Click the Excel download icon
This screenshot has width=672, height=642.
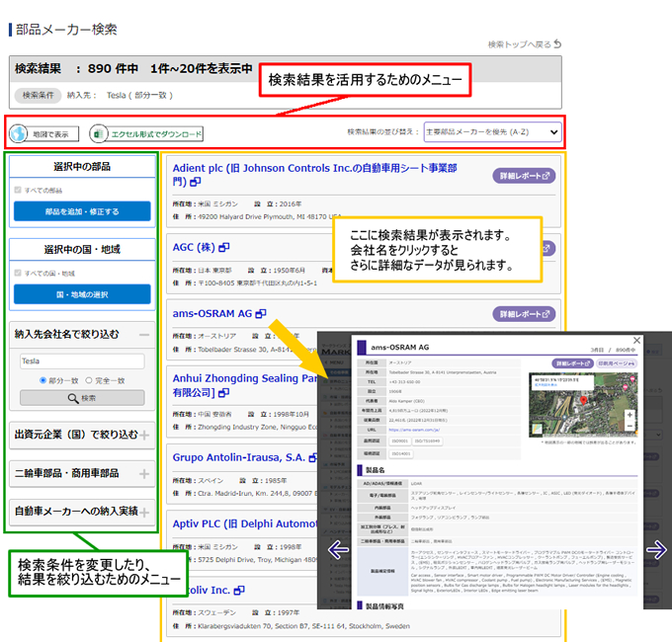99,133
